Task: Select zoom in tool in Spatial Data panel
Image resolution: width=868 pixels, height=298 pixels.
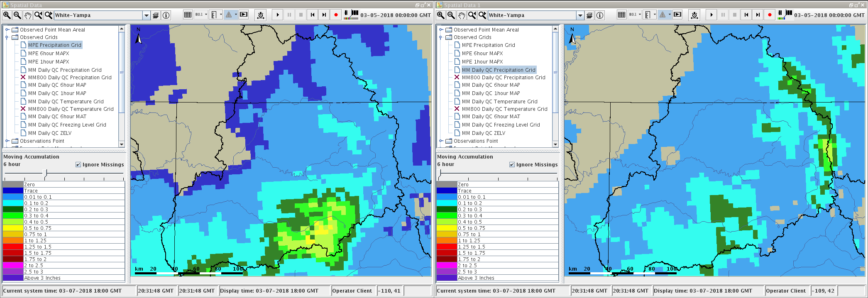Action: pos(7,15)
